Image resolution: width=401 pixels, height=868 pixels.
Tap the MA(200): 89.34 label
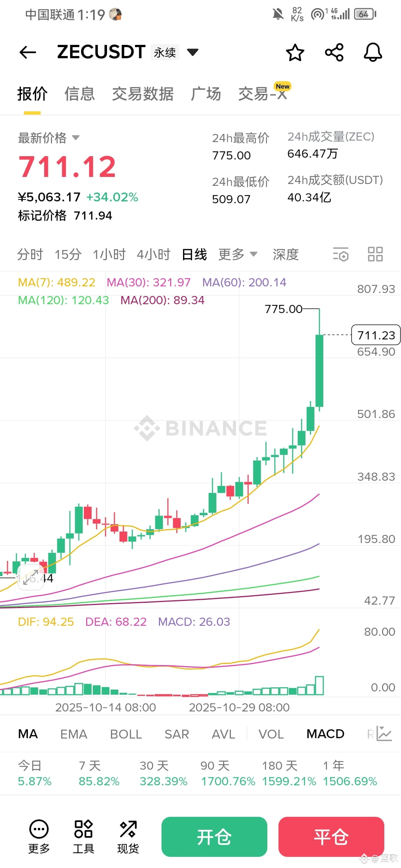pyautogui.click(x=163, y=300)
